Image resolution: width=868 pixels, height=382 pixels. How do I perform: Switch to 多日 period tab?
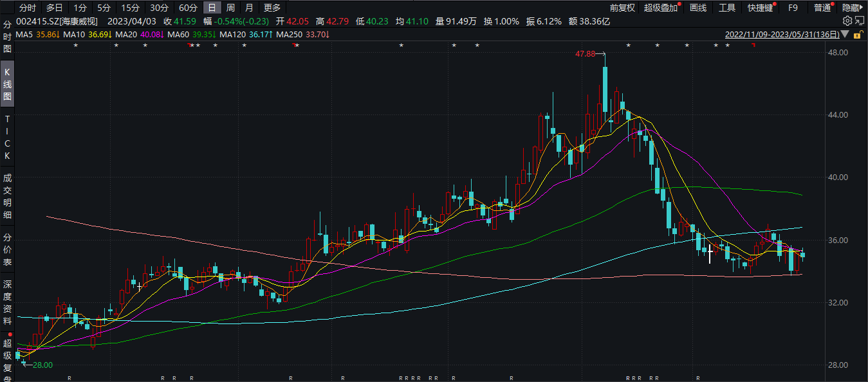pos(55,8)
